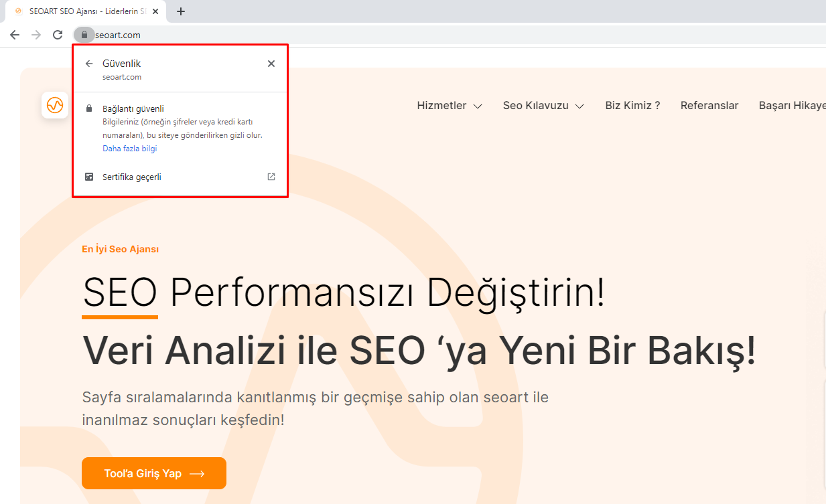Click the En İyi Seo Ajansı label
This screenshot has width=826, height=504.
pos(120,249)
